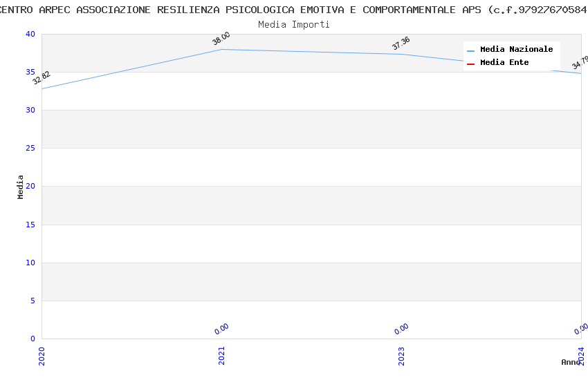
Task: Click the 38.00 data point label
Action: [x=221, y=39]
